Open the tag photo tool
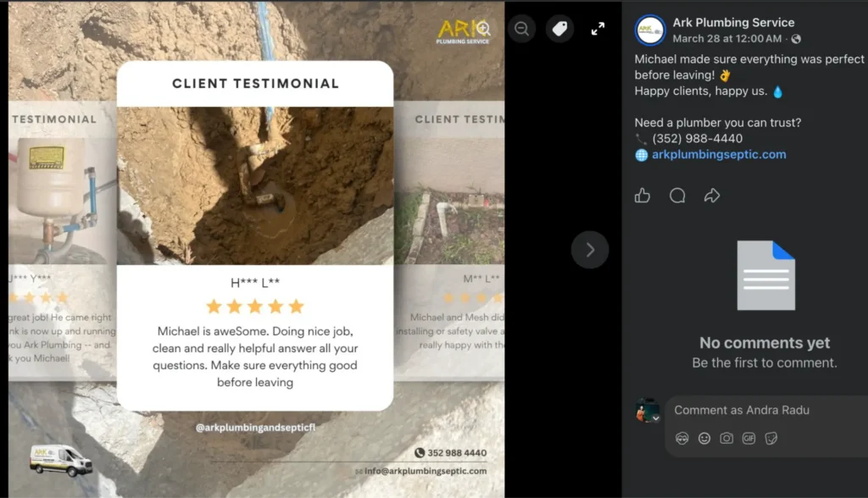 tap(559, 28)
